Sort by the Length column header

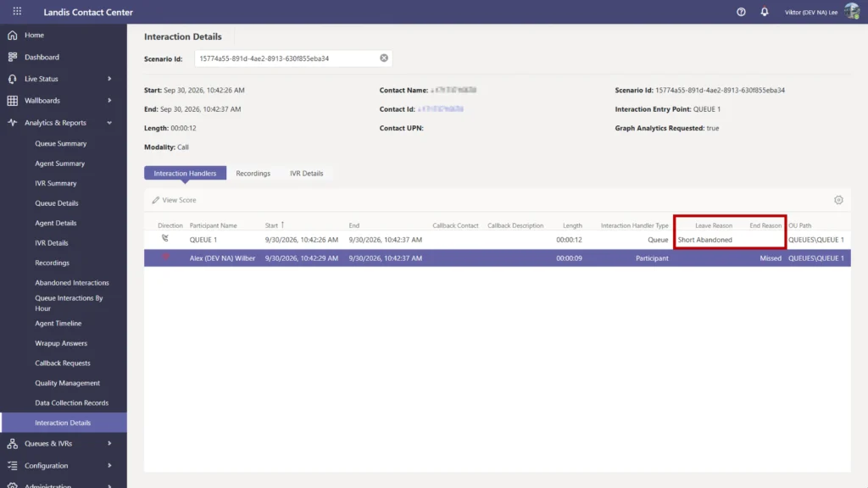point(572,225)
